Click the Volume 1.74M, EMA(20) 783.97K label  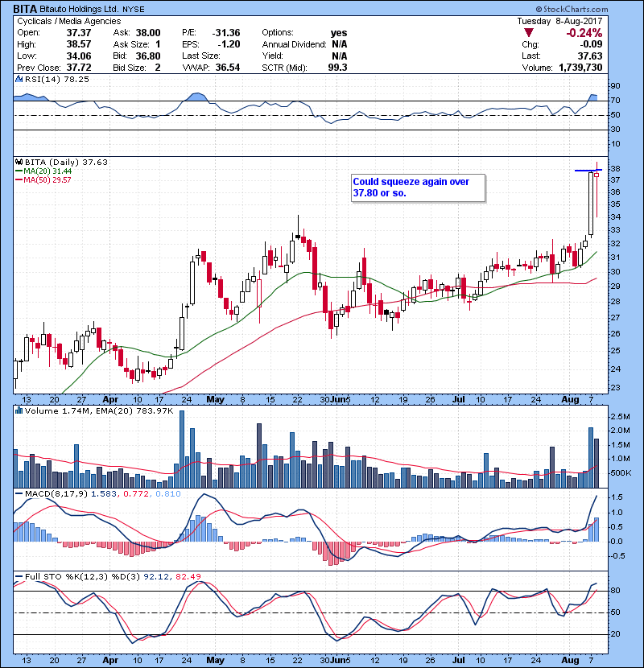[99, 411]
